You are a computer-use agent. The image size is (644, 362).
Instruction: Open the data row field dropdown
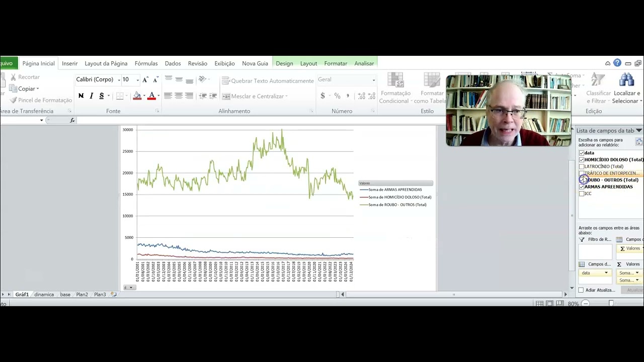[x=606, y=273]
